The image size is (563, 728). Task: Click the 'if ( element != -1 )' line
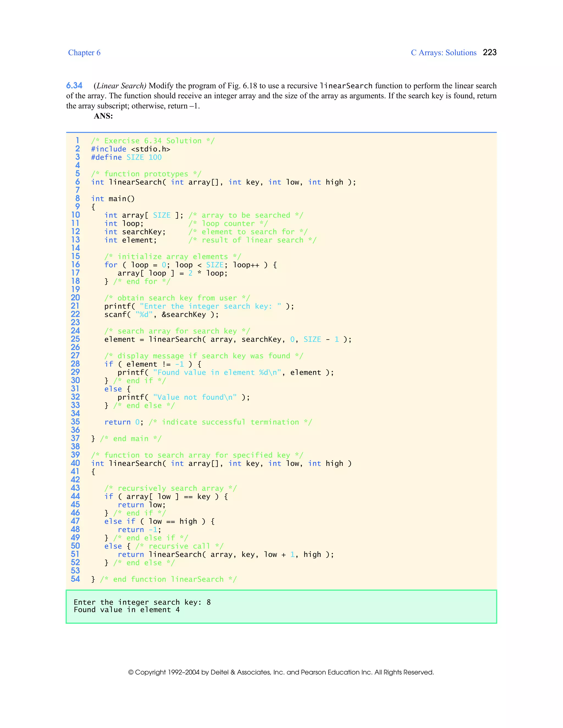click(153, 364)
